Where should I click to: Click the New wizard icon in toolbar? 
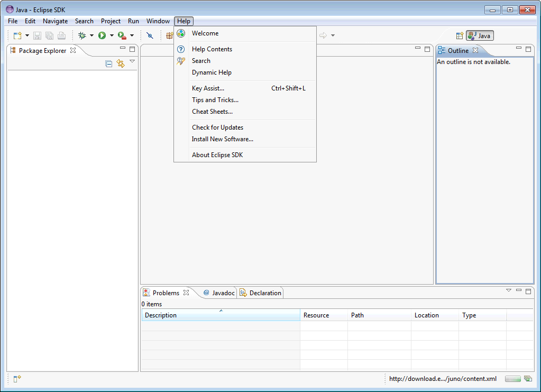(17, 35)
